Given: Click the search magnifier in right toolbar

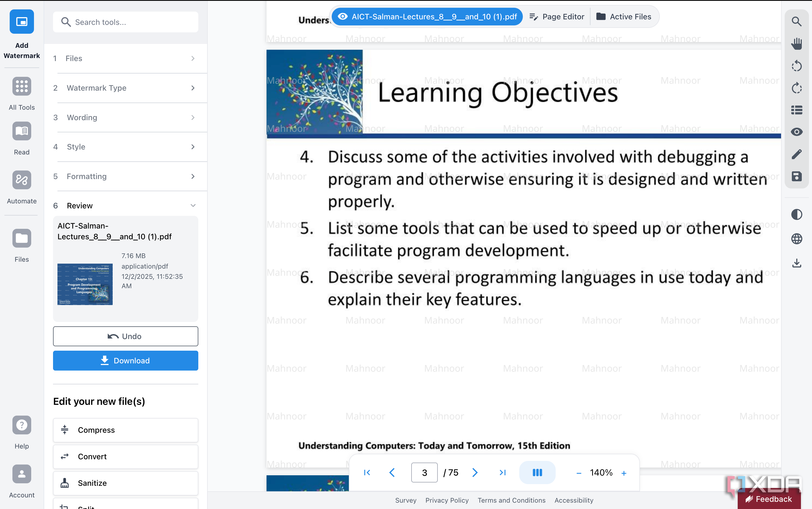Looking at the screenshot, I should (x=796, y=22).
